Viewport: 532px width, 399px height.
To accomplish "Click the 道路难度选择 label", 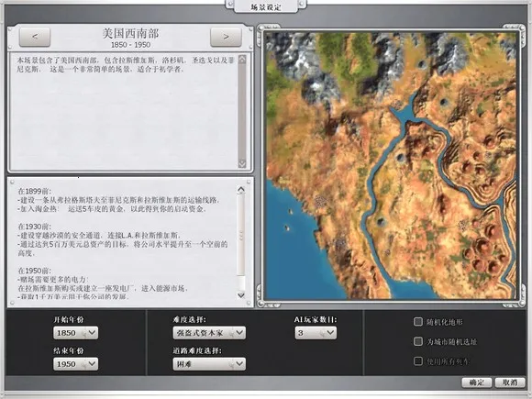I will pos(197,350).
